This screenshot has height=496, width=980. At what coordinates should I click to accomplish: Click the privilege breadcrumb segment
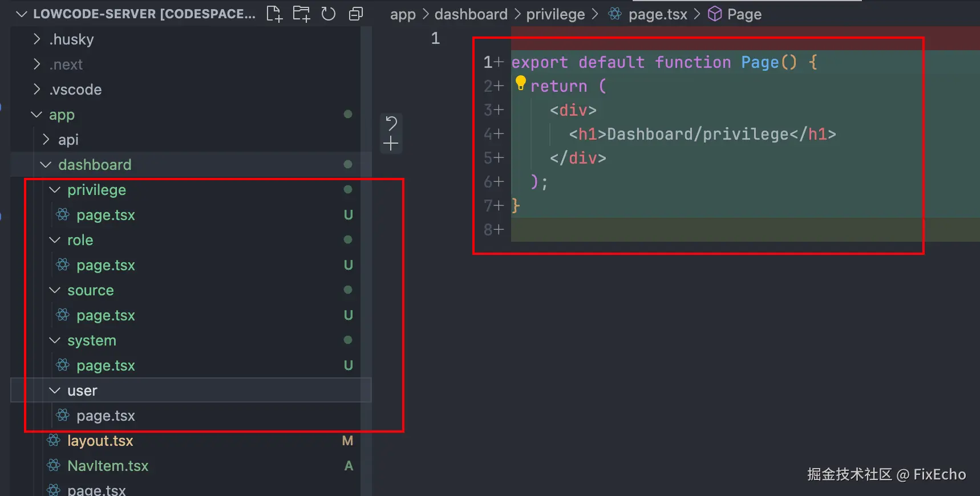[x=556, y=14]
